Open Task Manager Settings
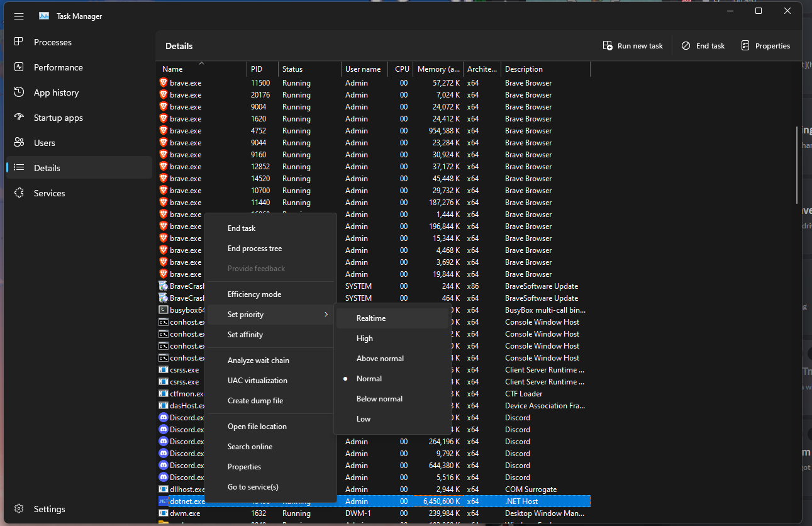The height and width of the screenshot is (526, 812). click(x=79, y=509)
